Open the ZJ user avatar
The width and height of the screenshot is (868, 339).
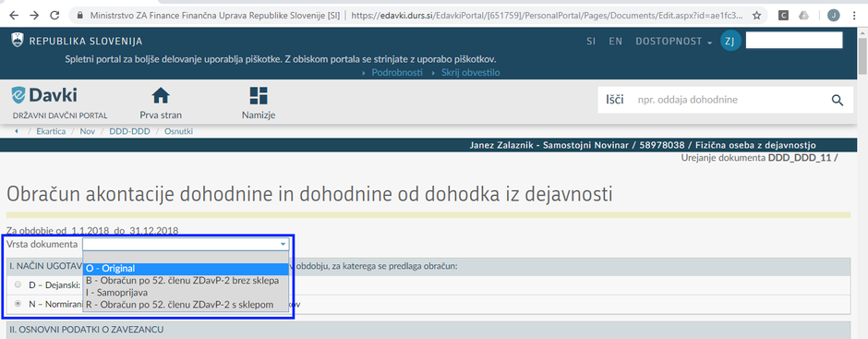point(730,41)
